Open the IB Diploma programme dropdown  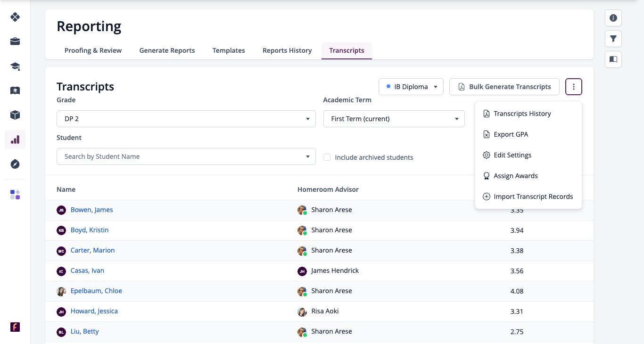point(411,87)
